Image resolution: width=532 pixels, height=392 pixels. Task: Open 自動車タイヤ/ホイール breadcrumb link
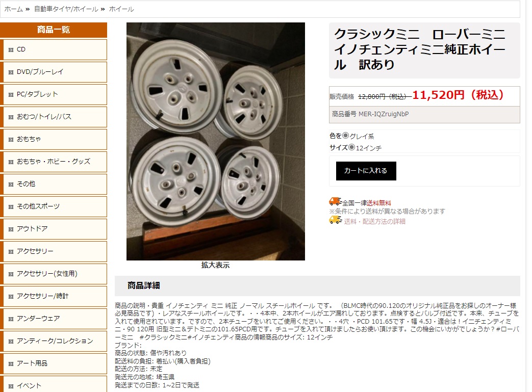click(66, 9)
